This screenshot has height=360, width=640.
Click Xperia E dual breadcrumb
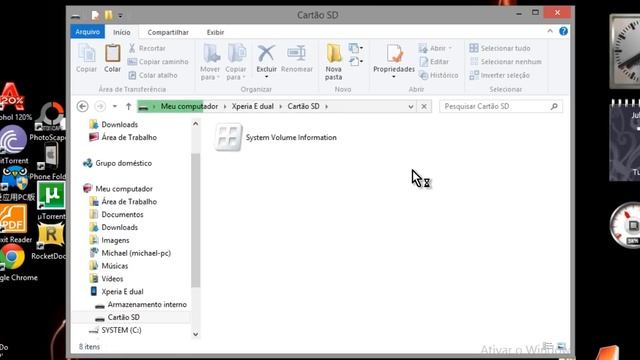click(253, 106)
